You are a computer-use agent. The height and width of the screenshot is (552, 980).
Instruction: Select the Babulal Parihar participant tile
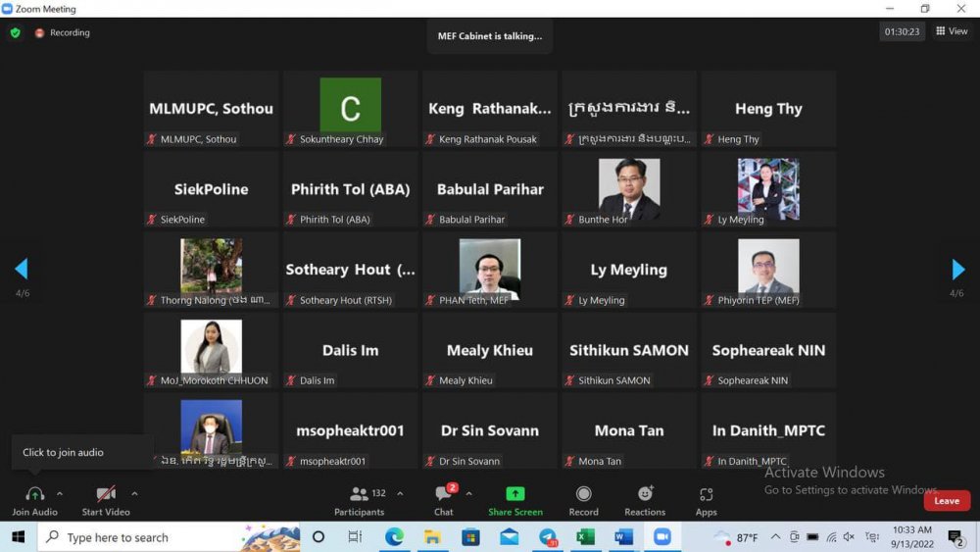[489, 189]
